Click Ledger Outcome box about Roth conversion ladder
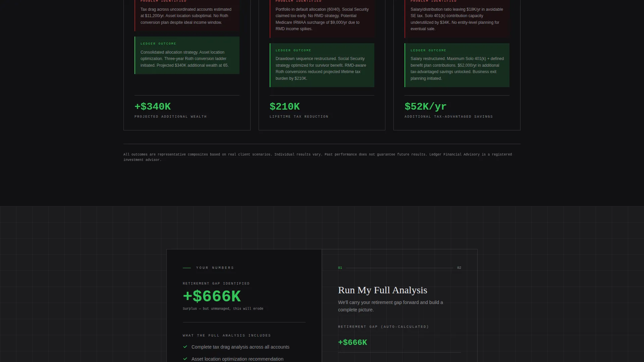 point(187,55)
